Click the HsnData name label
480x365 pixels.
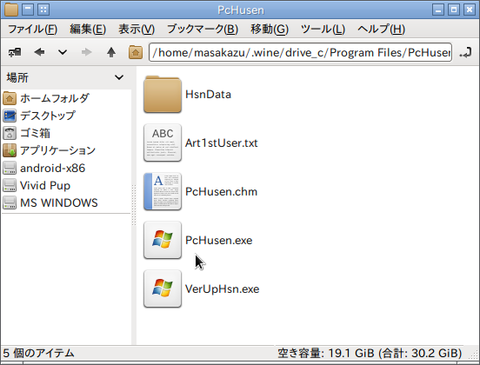pyautogui.click(x=208, y=94)
